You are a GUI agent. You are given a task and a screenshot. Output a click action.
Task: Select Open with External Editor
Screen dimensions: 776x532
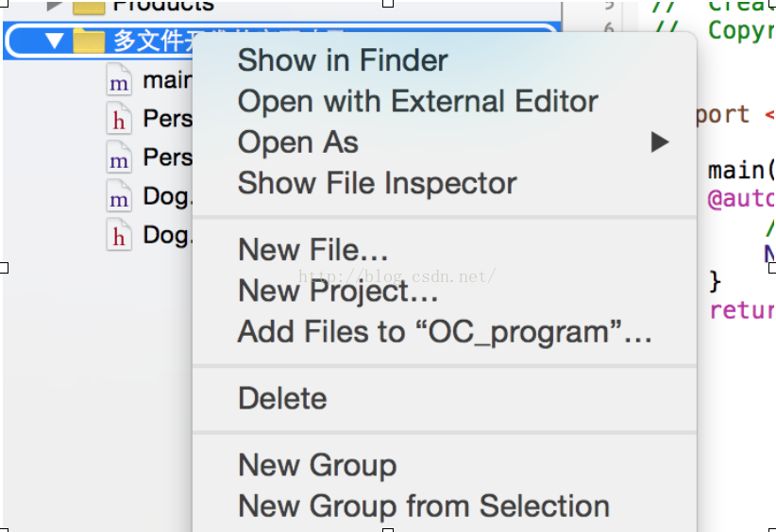click(417, 102)
